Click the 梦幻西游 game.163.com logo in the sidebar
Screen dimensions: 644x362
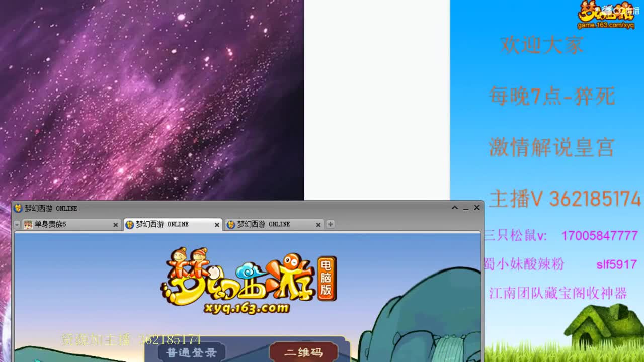point(606,15)
